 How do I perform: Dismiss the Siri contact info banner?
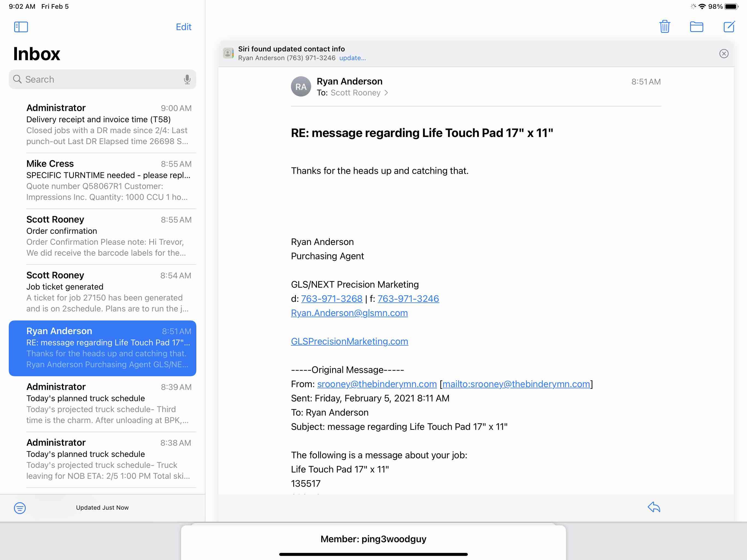pos(724,54)
